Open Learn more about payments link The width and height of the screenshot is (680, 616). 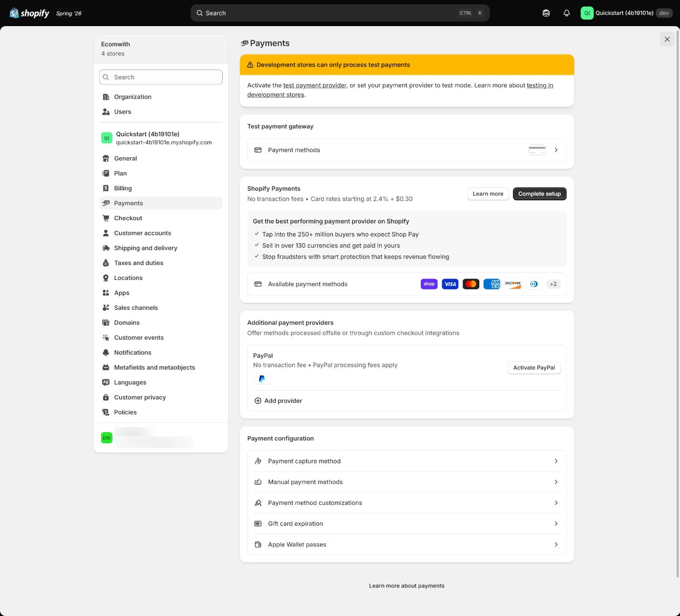(407, 586)
